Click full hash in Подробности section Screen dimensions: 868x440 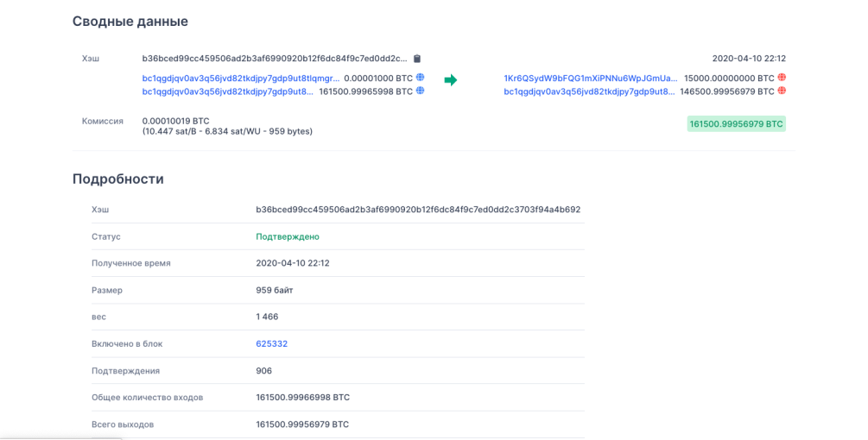coord(418,210)
